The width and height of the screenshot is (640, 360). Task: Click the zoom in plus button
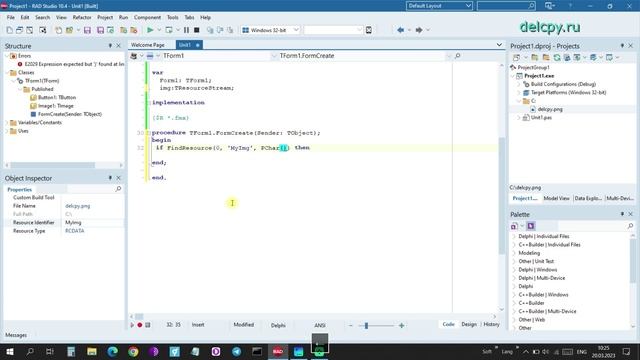pyautogui.click(x=402, y=325)
